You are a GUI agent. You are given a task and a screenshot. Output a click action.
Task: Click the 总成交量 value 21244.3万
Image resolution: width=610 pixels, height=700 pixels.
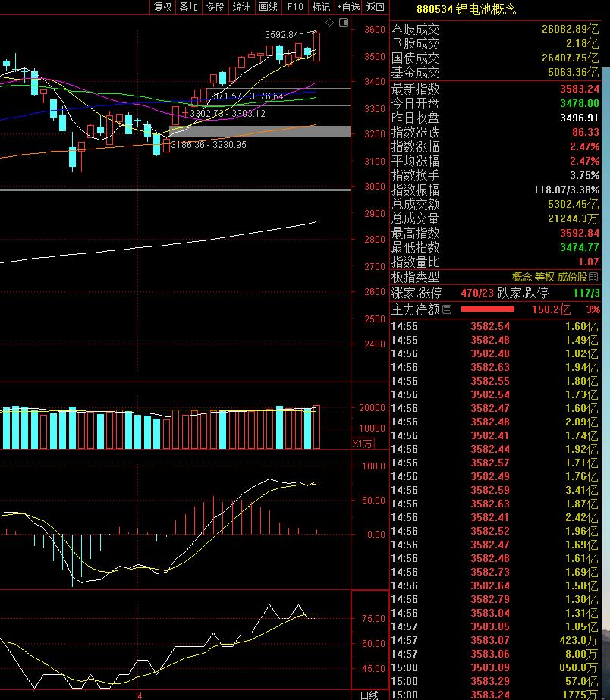click(x=574, y=218)
